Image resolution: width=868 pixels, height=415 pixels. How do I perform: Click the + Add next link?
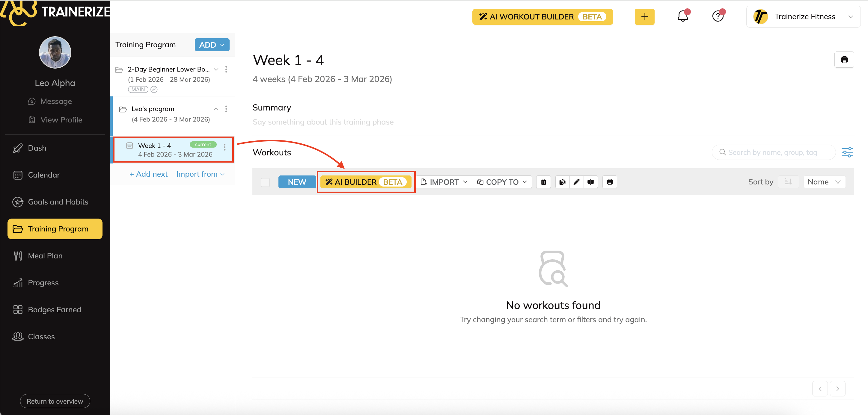pyautogui.click(x=148, y=174)
